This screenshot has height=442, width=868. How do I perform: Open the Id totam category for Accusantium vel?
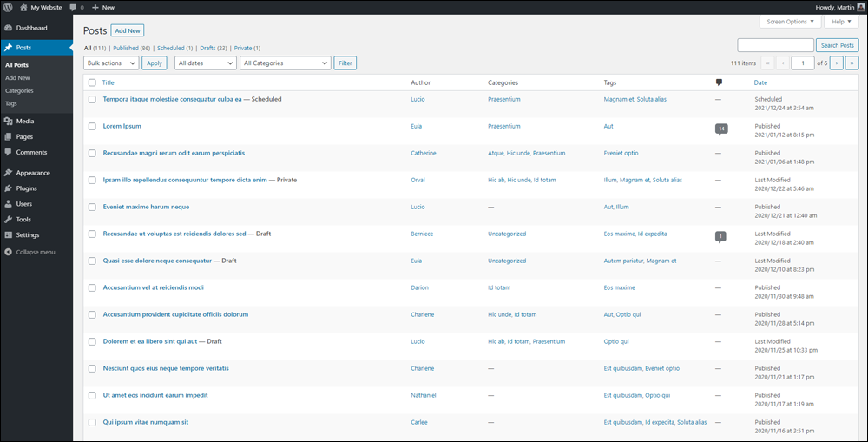pyautogui.click(x=499, y=287)
